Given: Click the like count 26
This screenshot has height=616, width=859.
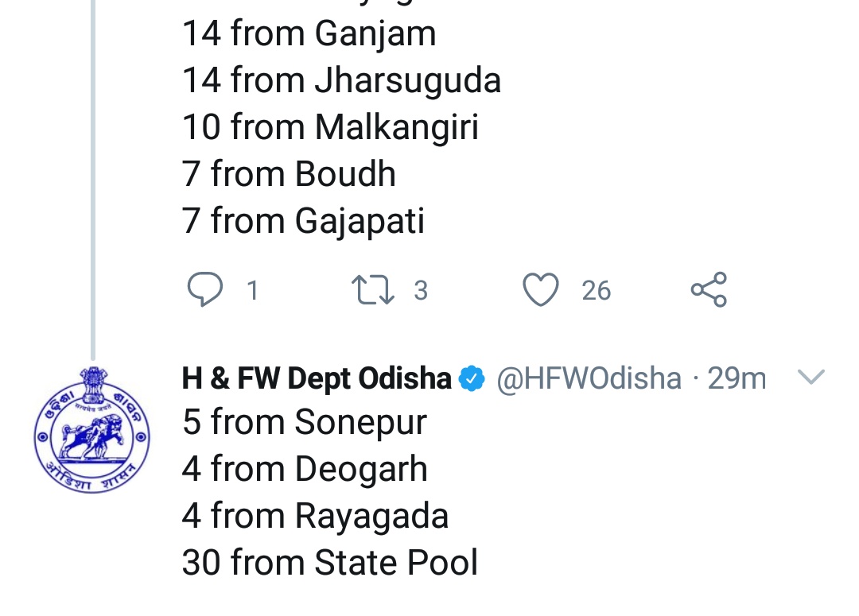Looking at the screenshot, I should [x=596, y=291].
